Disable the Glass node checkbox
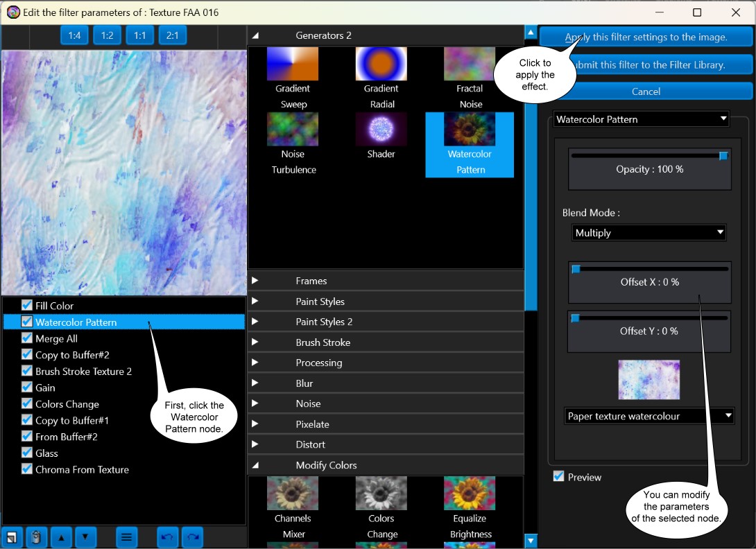The height and width of the screenshot is (549, 756). click(27, 453)
